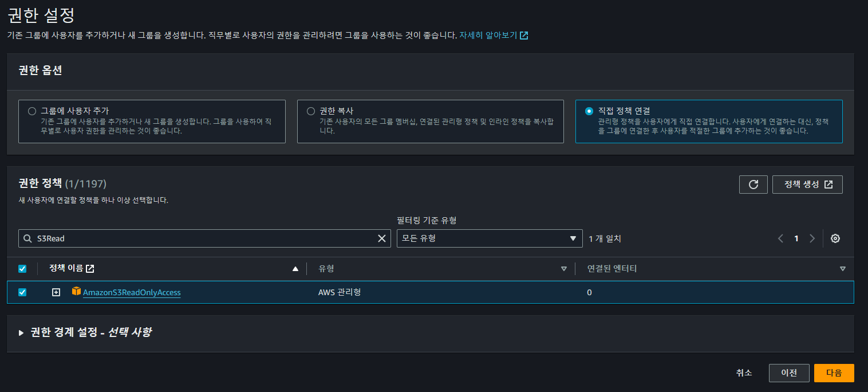Select 직접 정책 연결 radio option
This screenshot has height=392, width=868.
(x=589, y=111)
